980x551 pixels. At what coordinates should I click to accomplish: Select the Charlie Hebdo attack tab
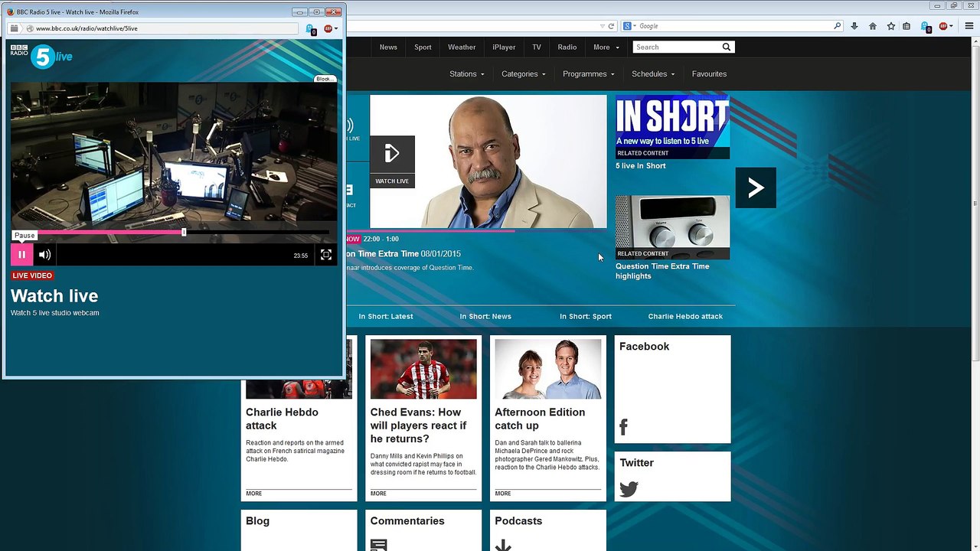685,316
